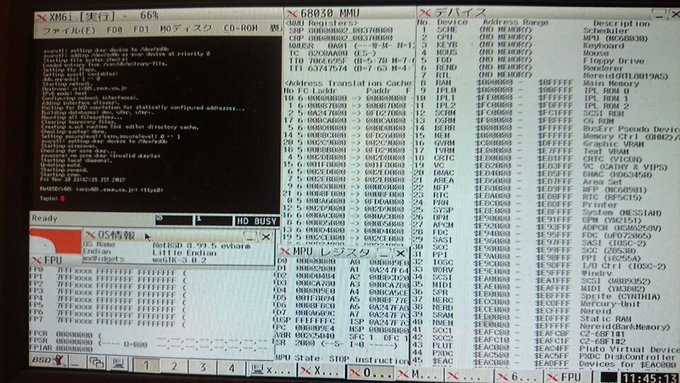Click the 'Address Translation Cache' heading in MMU
Image resolution: width=680 pixels, height=383 pixels.
(x=348, y=83)
